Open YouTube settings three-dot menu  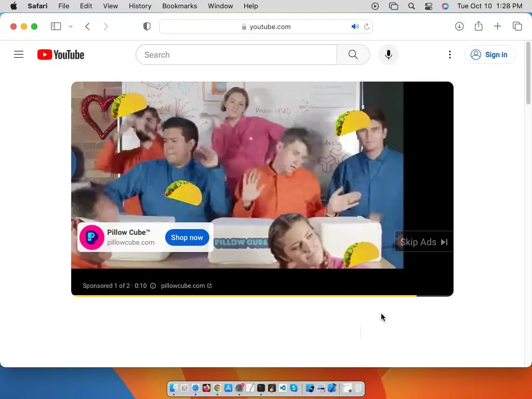[x=449, y=55]
